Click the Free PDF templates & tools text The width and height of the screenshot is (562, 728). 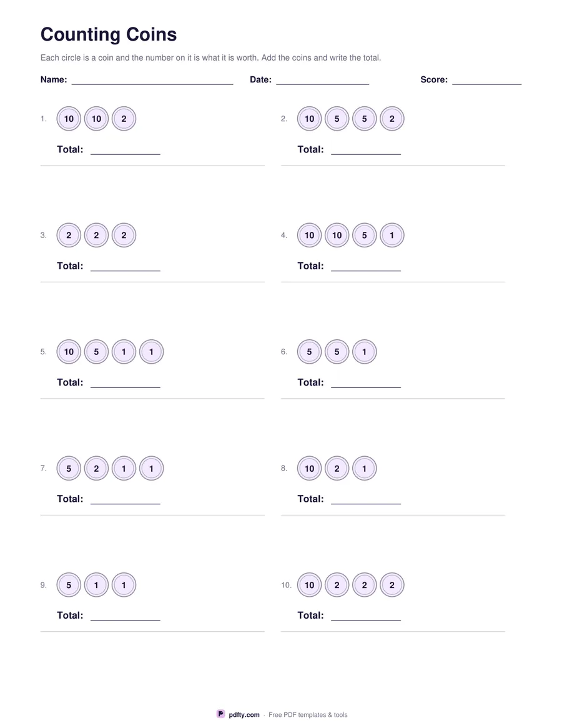pyautogui.click(x=308, y=714)
